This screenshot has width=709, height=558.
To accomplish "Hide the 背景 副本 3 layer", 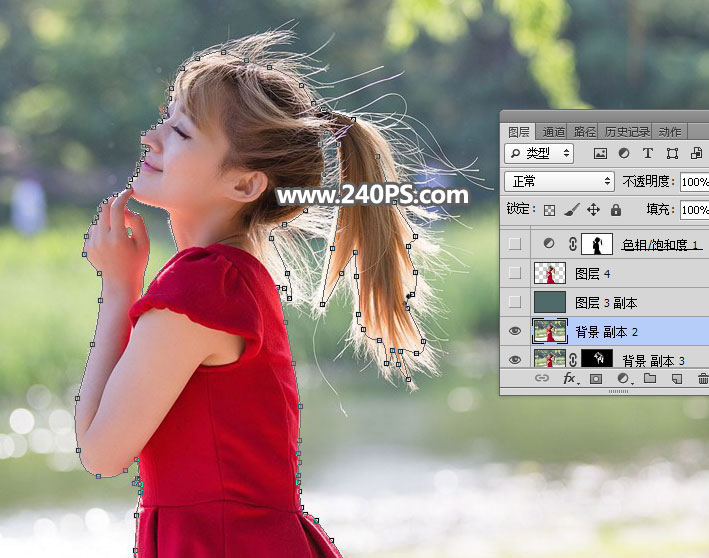I will 515,360.
